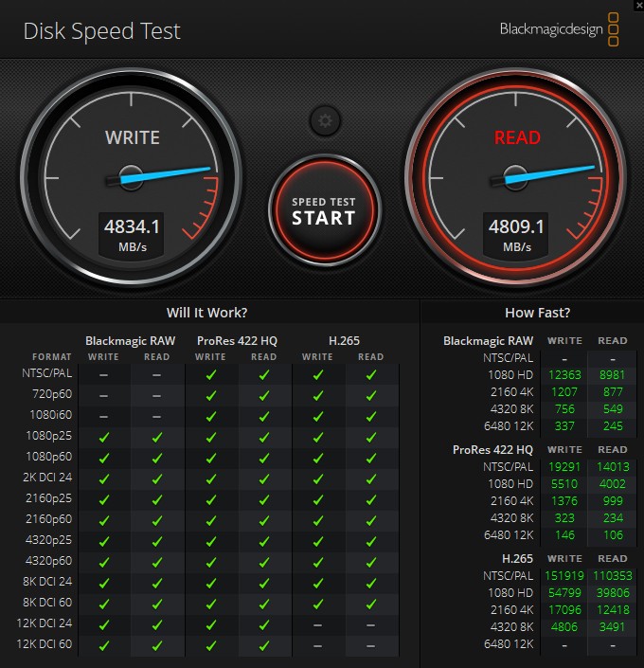Click the 1080i60 format row label
644x668 pixels.
[51, 415]
